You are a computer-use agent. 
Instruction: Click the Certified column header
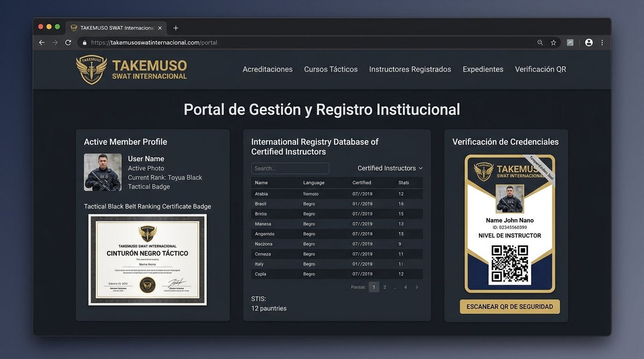coord(362,182)
